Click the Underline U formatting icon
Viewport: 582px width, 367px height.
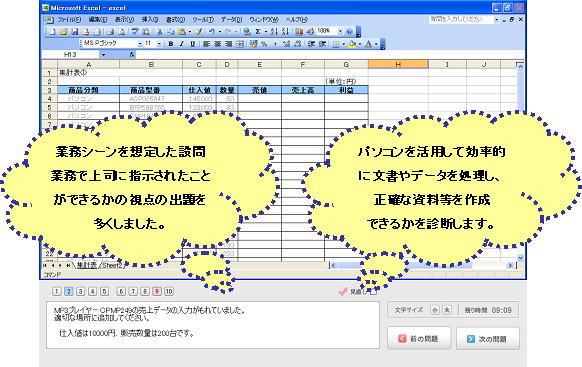[192, 44]
